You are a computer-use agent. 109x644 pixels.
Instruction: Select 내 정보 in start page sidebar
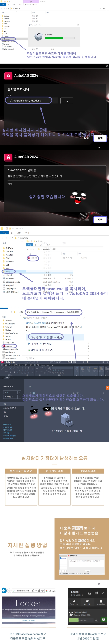6,416
